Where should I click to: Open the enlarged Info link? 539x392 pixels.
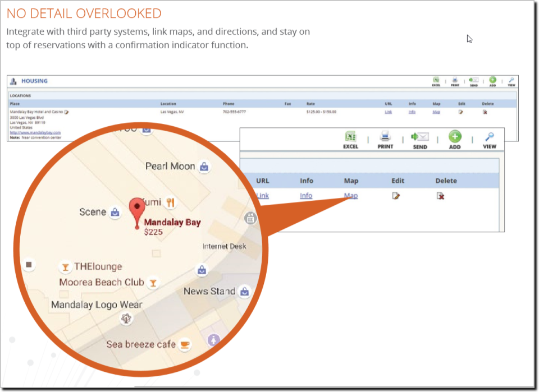306,196
